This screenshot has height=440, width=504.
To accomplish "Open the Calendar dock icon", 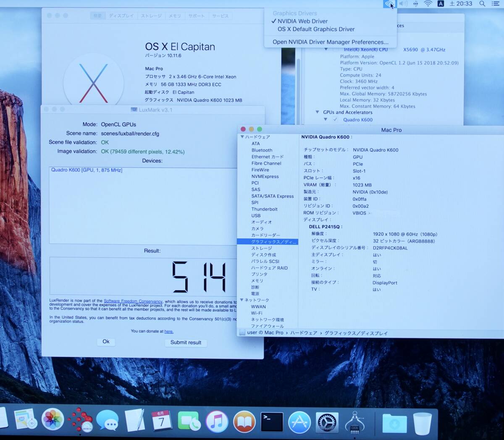I will coord(161,420).
